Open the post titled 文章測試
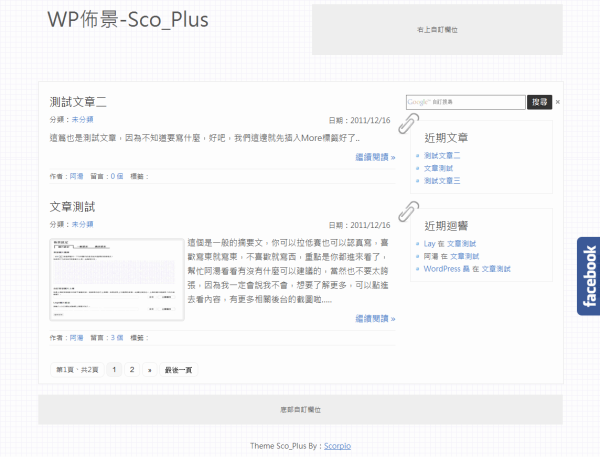Viewport: 600px width, 457px height. [x=72, y=207]
